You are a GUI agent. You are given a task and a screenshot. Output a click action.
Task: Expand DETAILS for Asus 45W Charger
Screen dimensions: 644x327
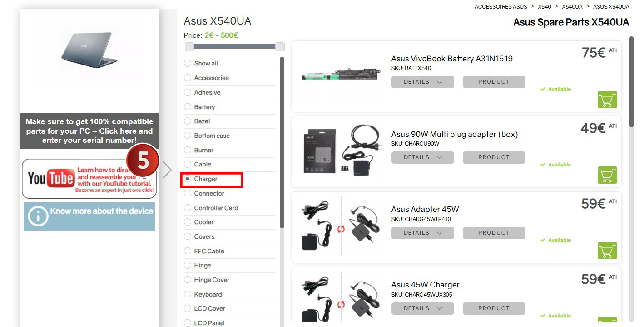coord(423,308)
